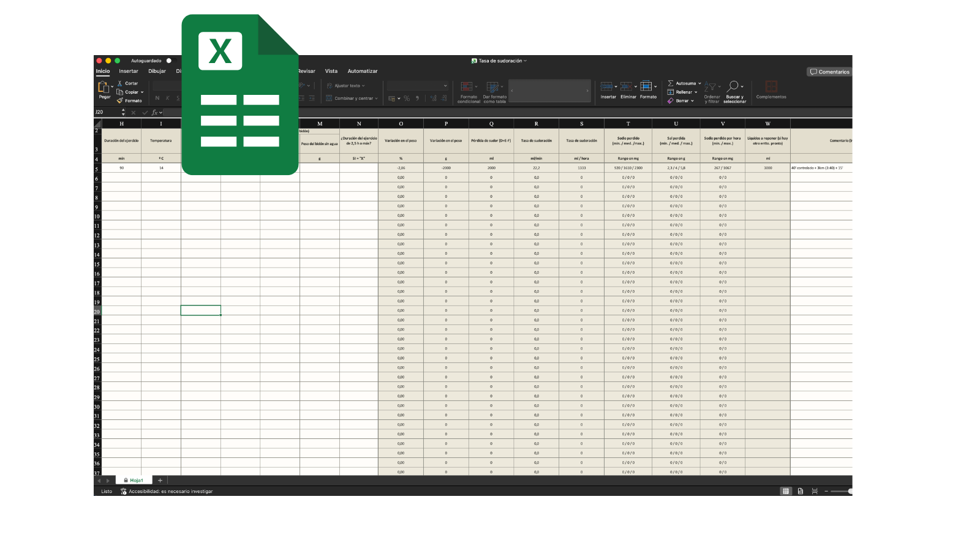Click the confirm entry checkmark icon
Screen dimensions: 980x551
point(145,113)
